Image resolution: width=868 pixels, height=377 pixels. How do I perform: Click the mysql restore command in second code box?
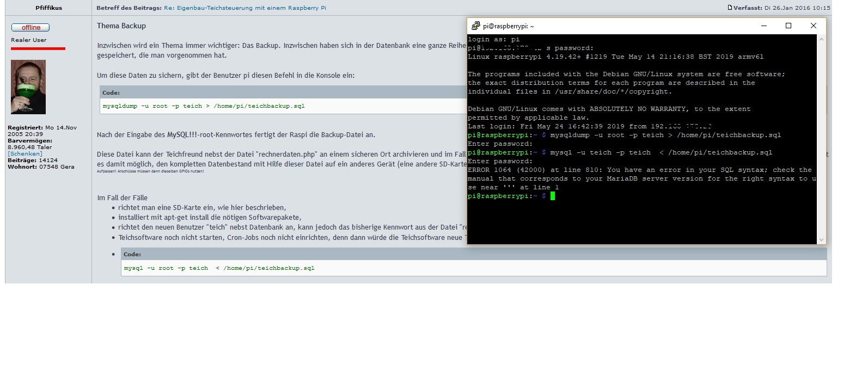point(219,268)
